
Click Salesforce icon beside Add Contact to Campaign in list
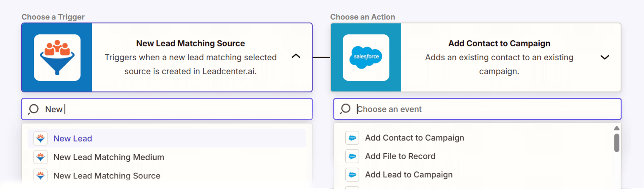(352, 138)
